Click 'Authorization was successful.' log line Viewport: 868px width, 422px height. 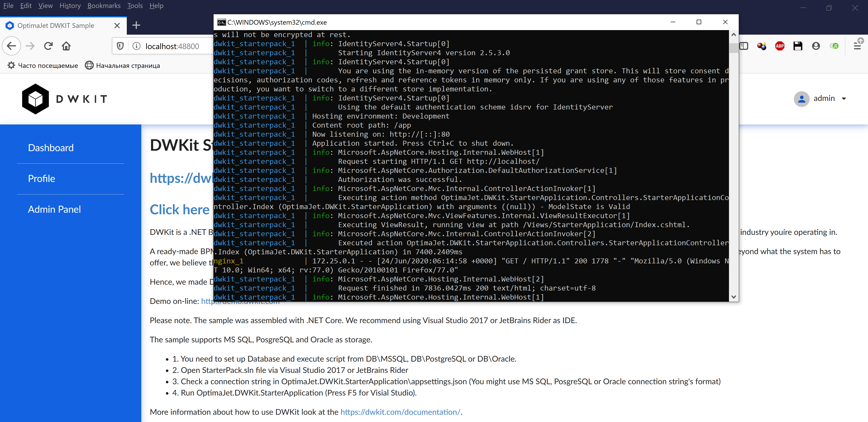click(x=400, y=179)
